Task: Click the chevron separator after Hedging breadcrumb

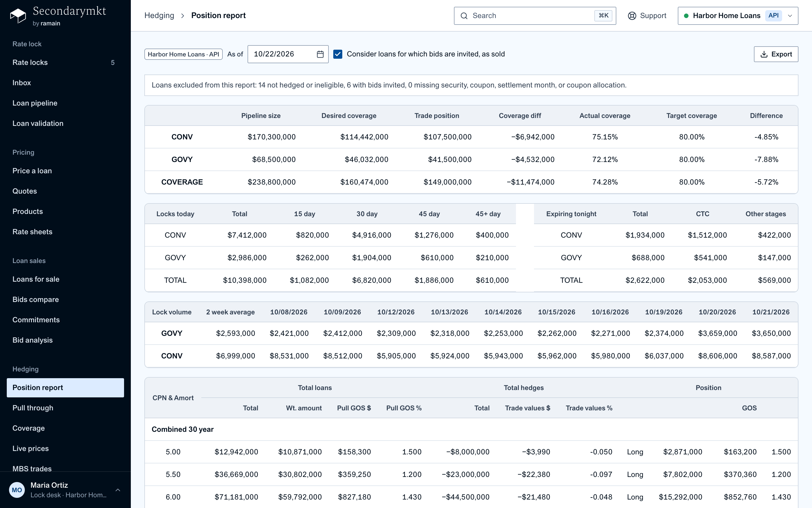Action: (182, 16)
